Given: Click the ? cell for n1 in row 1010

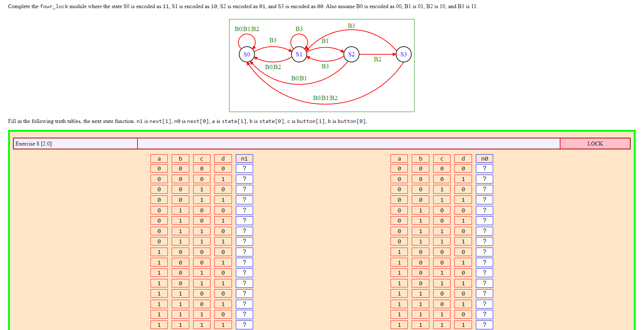Looking at the screenshot, I should pyautogui.click(x=244, y=273).
